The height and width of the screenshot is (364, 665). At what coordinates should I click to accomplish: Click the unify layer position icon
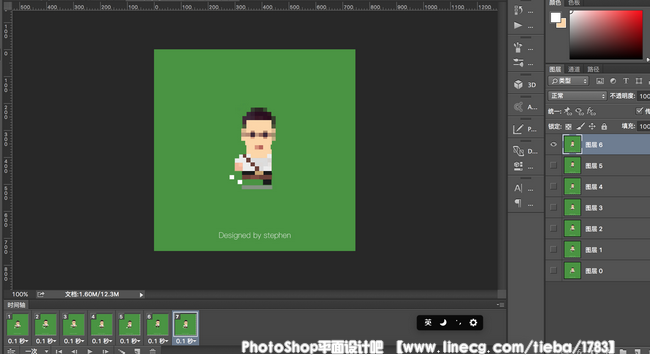(x=568, y=111)
